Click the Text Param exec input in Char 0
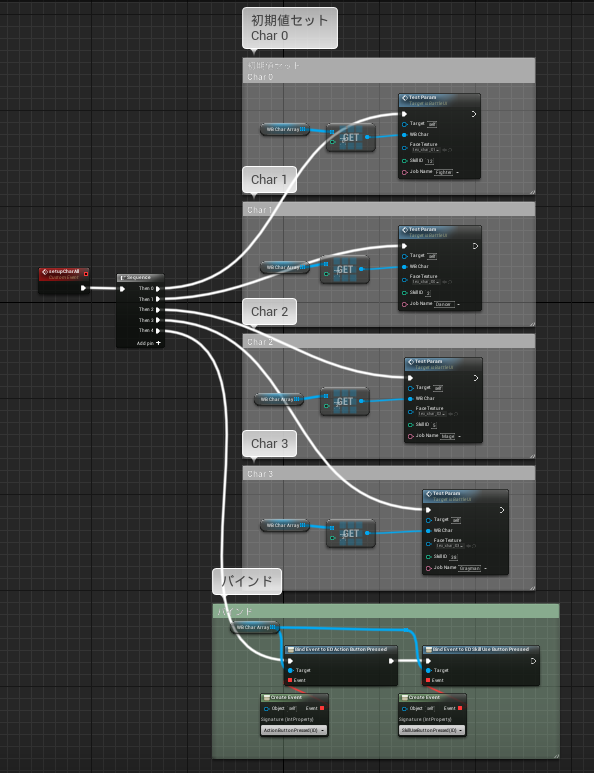This screenshot has height=773, width=594. 404,114
